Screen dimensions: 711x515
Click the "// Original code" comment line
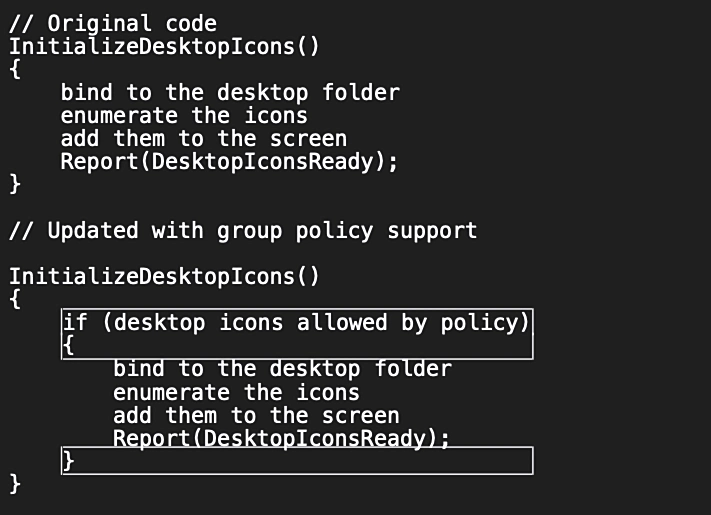point(113,23)
